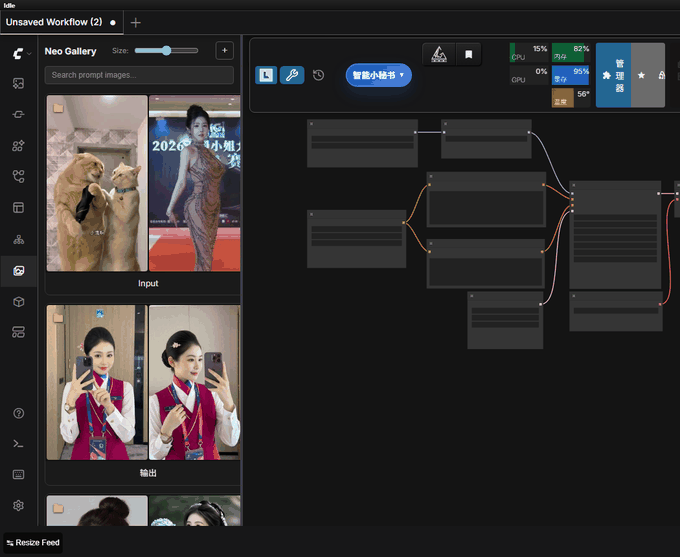Image resolution: width=680 pixels, height=557 pixels.
Task: Click the CPU 15% usage monitor
Action: pyautogui.click(x=529, y=52)
